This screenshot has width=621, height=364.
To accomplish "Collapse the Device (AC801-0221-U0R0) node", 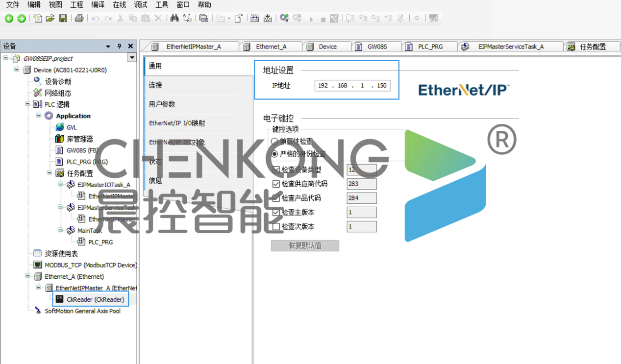I will tap(17, 70).
